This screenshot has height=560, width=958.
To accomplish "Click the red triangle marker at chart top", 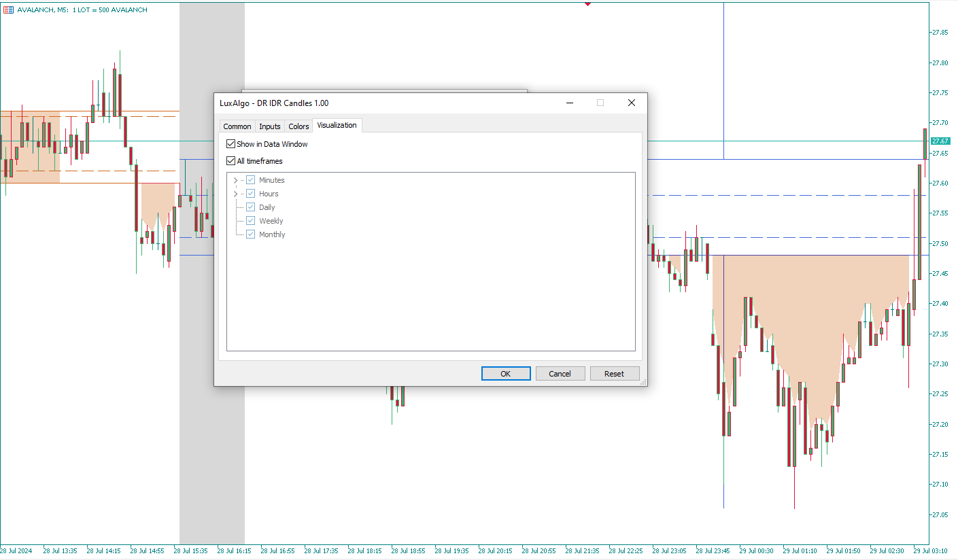I will click(x=587, y=3).
